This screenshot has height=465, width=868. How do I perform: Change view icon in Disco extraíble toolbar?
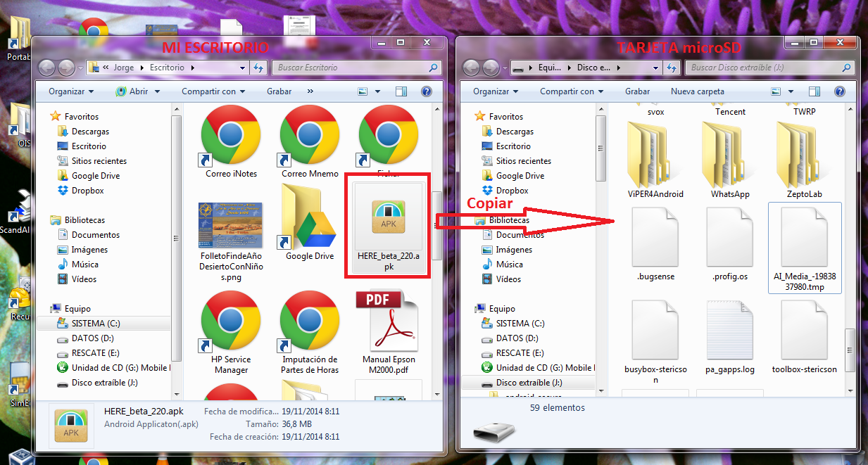coord(776,91)
